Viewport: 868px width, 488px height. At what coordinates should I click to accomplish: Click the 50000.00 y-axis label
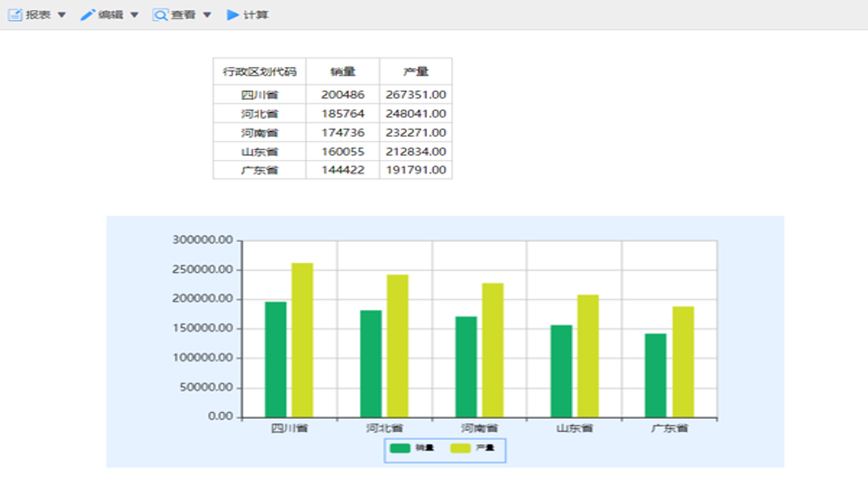click(206, 388)
